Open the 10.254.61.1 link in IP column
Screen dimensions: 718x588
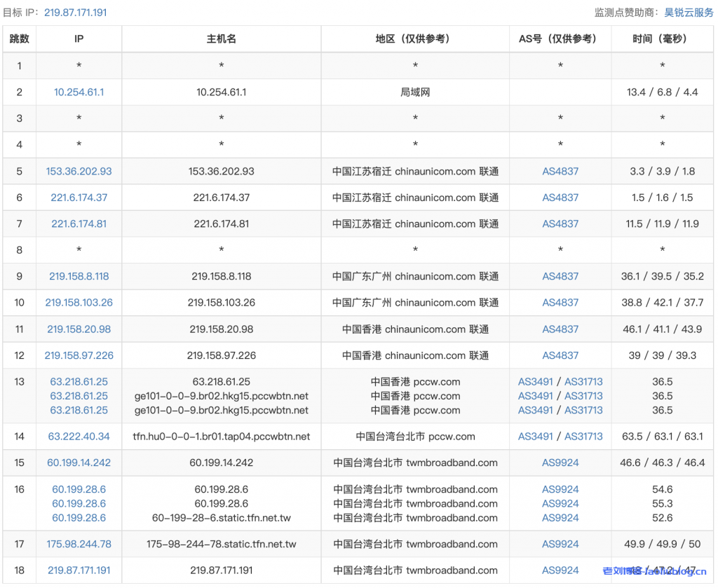pyautogui.click(x=79, y=92)
